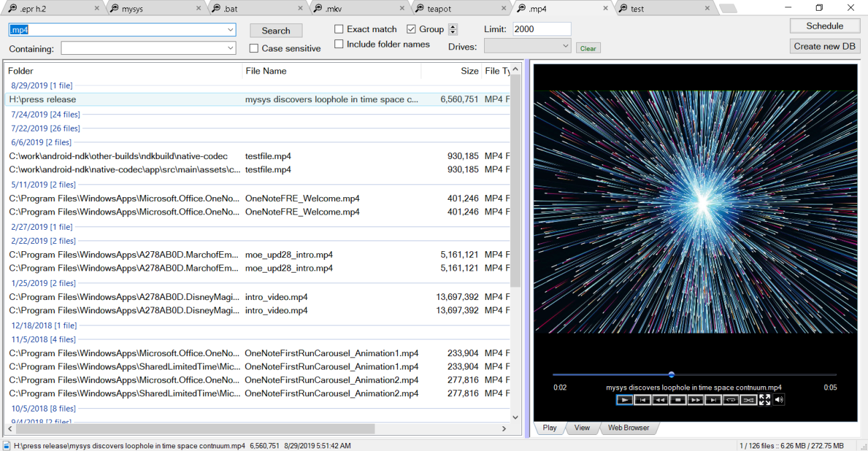The width and height of the screenshot is (868, 451).
Task: Open the search term dropdown
Action: pos(230,30)
